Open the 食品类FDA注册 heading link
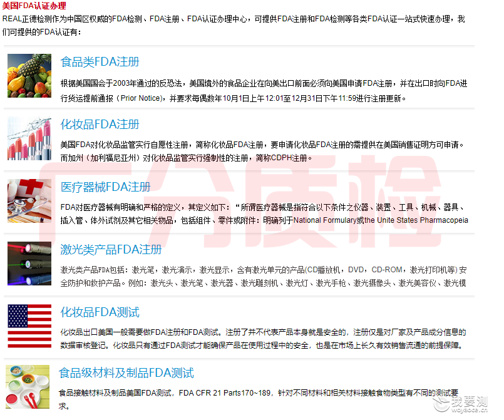Viewport: 504px width, 420px height. point(100,62)
